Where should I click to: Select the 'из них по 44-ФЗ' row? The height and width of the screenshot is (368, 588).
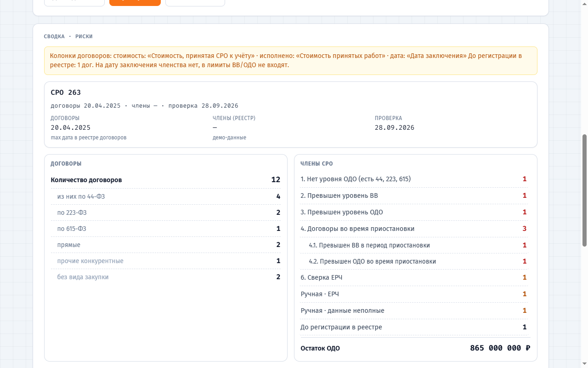tap(165, 196)
